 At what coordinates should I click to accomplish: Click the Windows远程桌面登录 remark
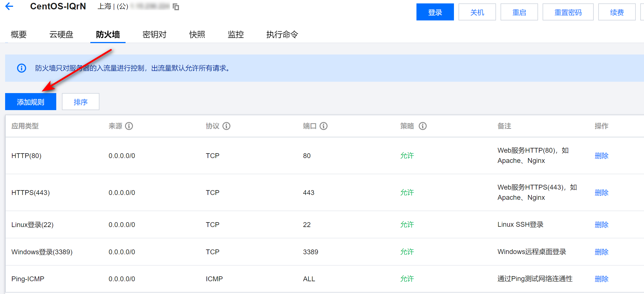532,252
